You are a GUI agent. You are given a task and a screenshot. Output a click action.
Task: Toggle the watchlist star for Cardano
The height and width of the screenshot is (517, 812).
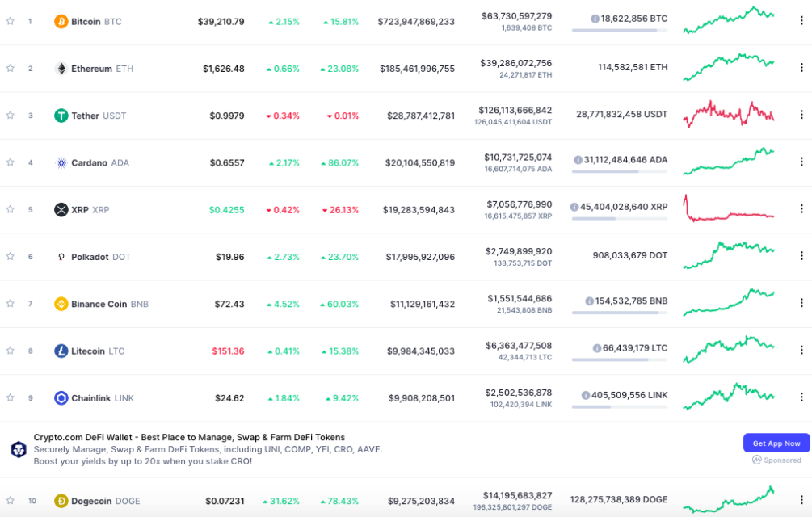[11, 162]
